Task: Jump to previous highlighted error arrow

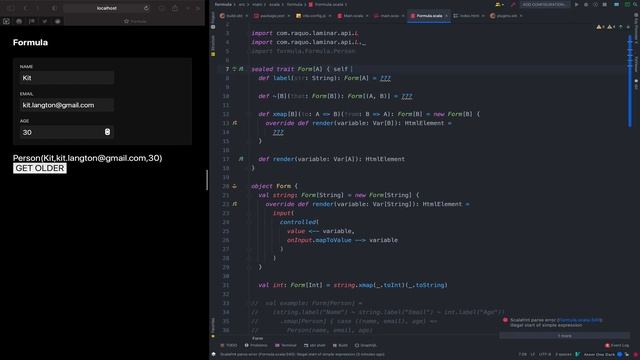Action: (621, 27)
